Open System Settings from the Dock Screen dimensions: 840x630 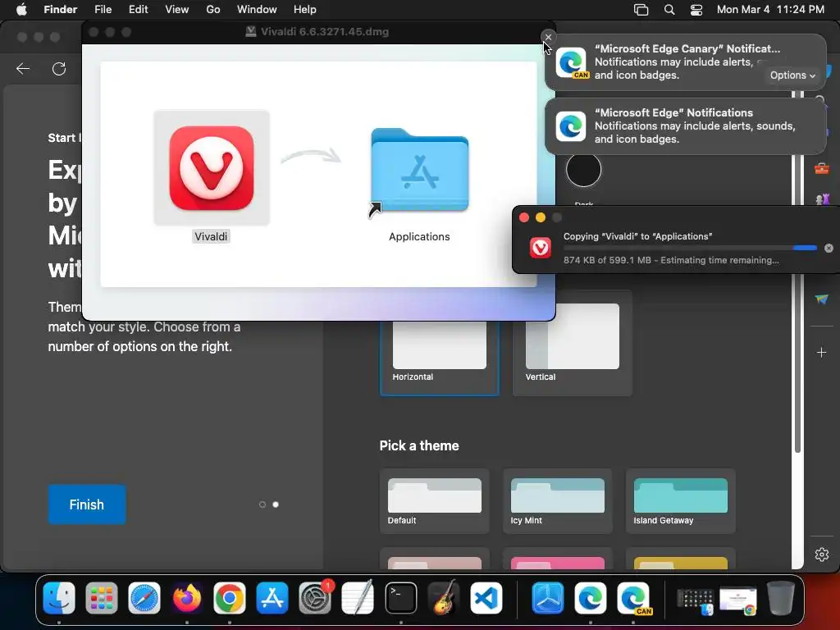[x=315, y=598]
